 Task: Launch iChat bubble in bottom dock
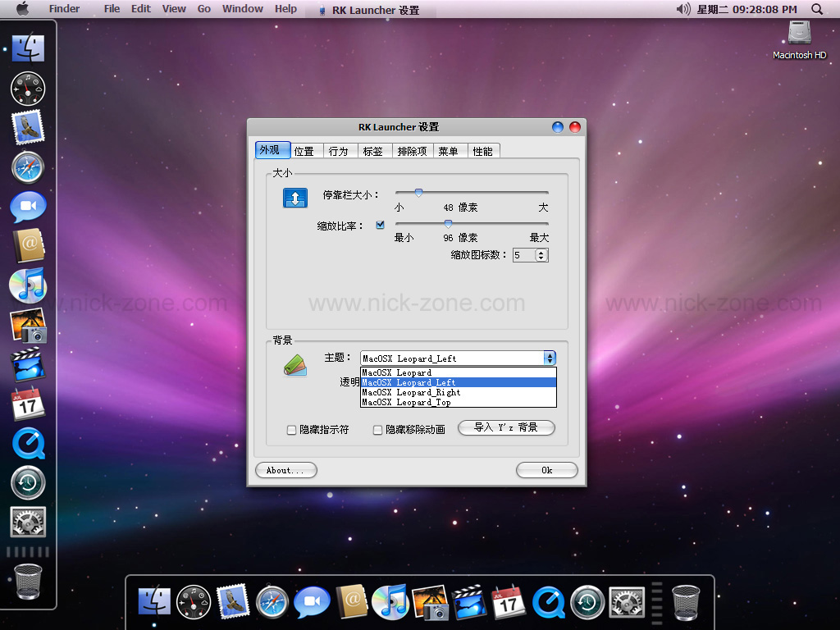312,603
